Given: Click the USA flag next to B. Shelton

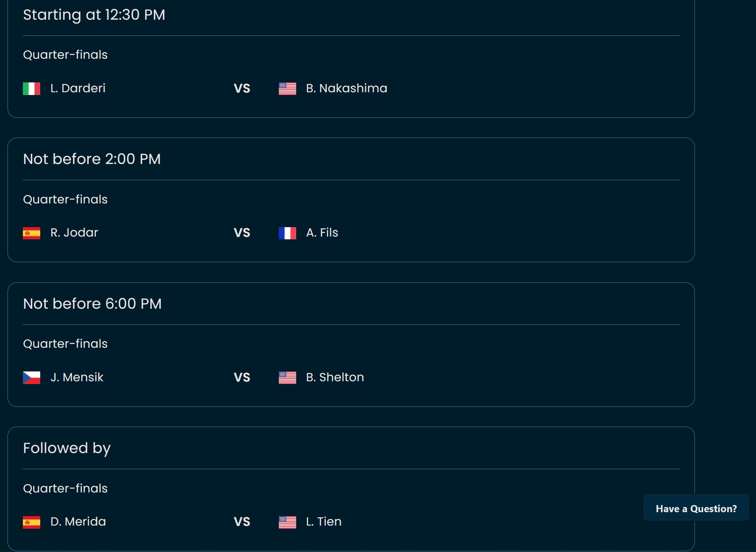Looking at the screenshot, I should click(x=287, y=378).
